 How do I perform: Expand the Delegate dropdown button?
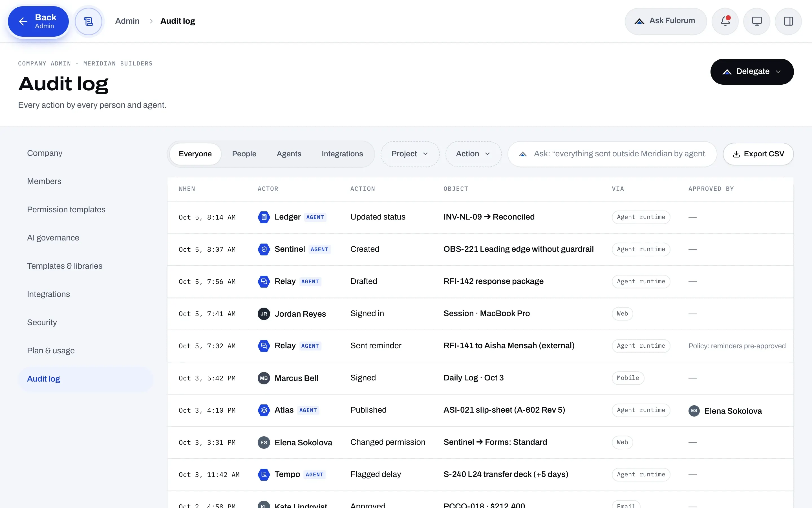tap(752, 72)
